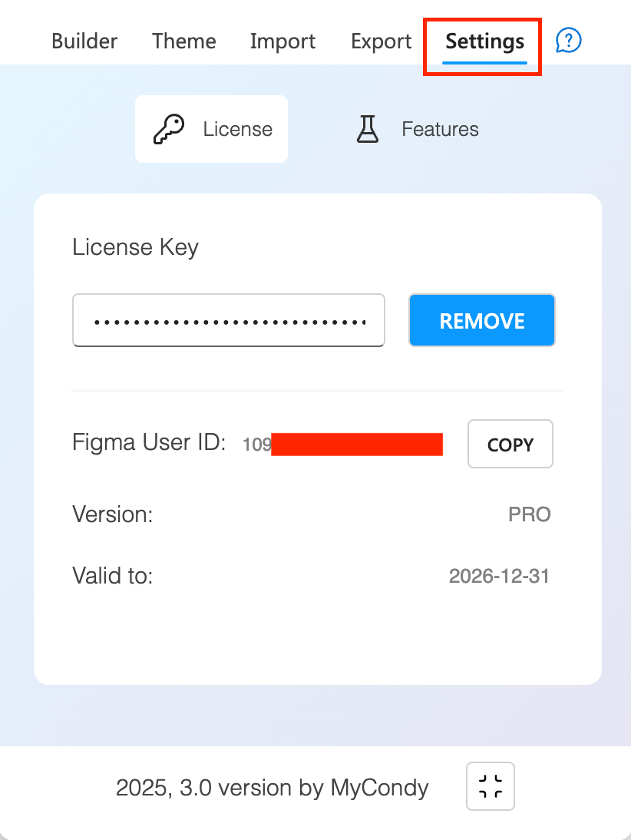Screen dimensions: 631x840
Task: Focus the masked License Key field
Action: coord(229,320)
